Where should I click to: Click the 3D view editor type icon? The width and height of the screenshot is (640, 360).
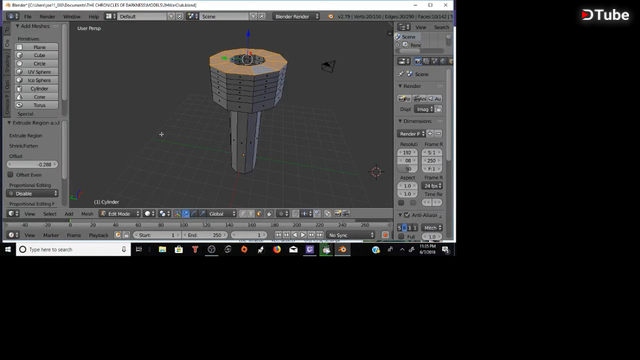(13, 214)
